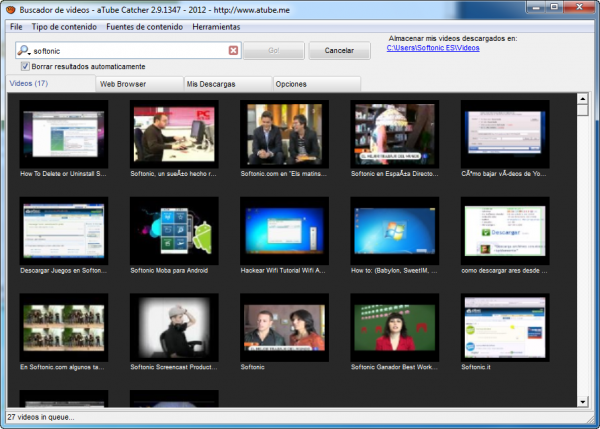Click the magnifier search icon

click(x=22, y=50)
